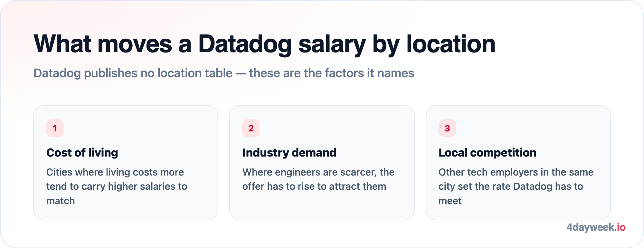The width and height of the screenshot is (644, 249).
Task: Click the word 'match' in first card
Action: [x=61, y=201]
